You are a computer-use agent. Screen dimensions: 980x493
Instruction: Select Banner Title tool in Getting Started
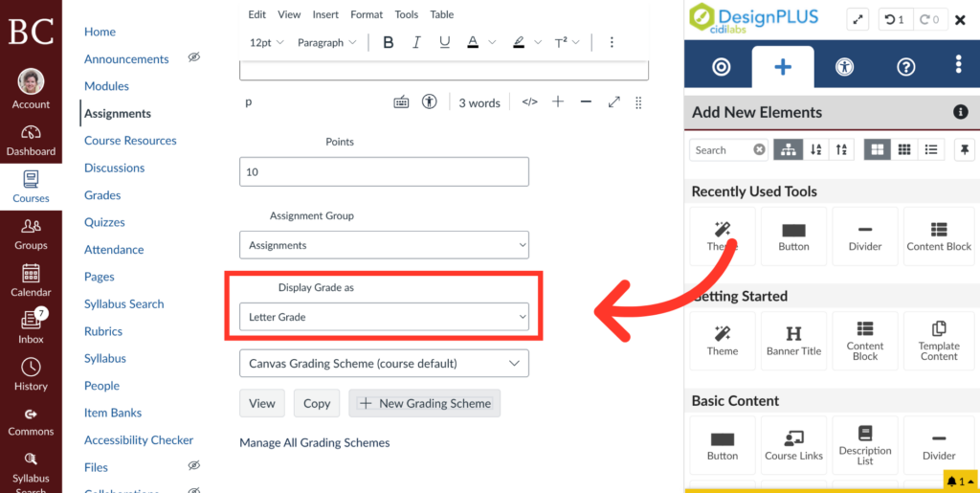pyautogui.click(x=793, y=341)
